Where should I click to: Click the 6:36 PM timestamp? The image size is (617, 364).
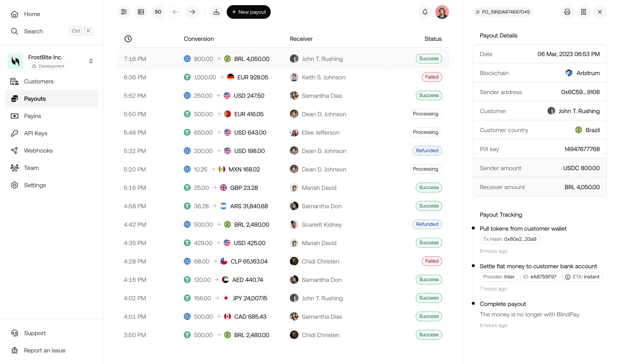[135, 77]
